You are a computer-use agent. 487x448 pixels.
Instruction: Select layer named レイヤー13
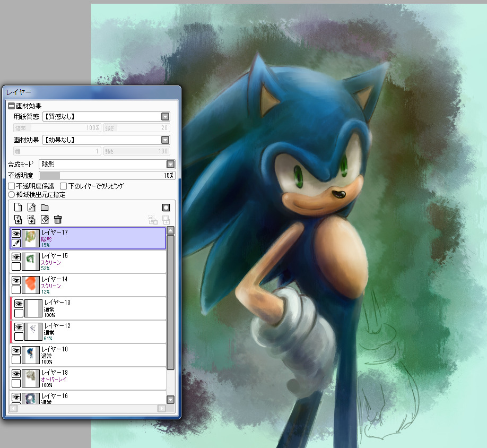(x=88, y=308)
